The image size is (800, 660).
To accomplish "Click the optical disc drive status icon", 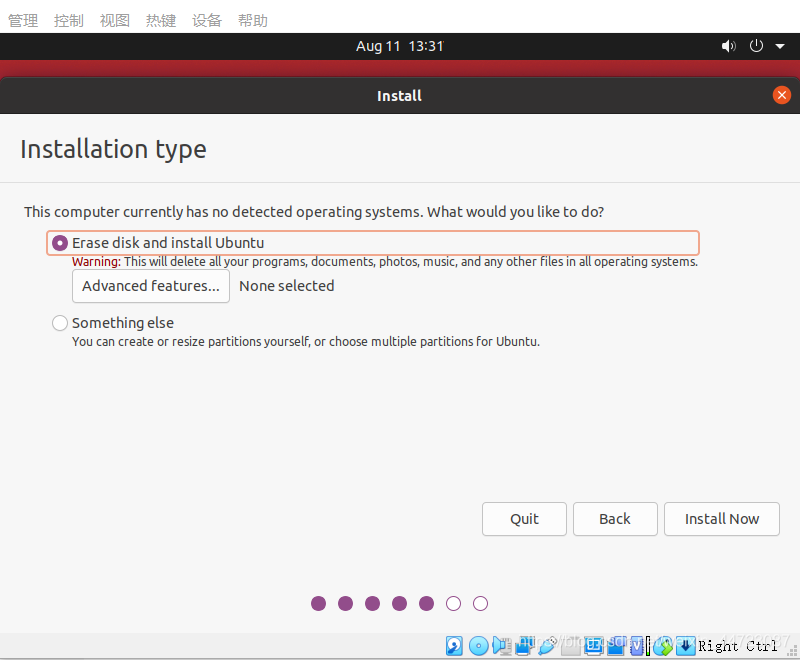I will point(479,646).
